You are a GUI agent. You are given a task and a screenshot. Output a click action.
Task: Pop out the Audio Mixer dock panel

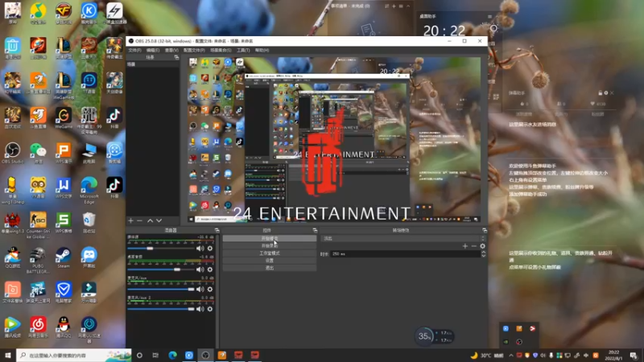click(217, 230)
